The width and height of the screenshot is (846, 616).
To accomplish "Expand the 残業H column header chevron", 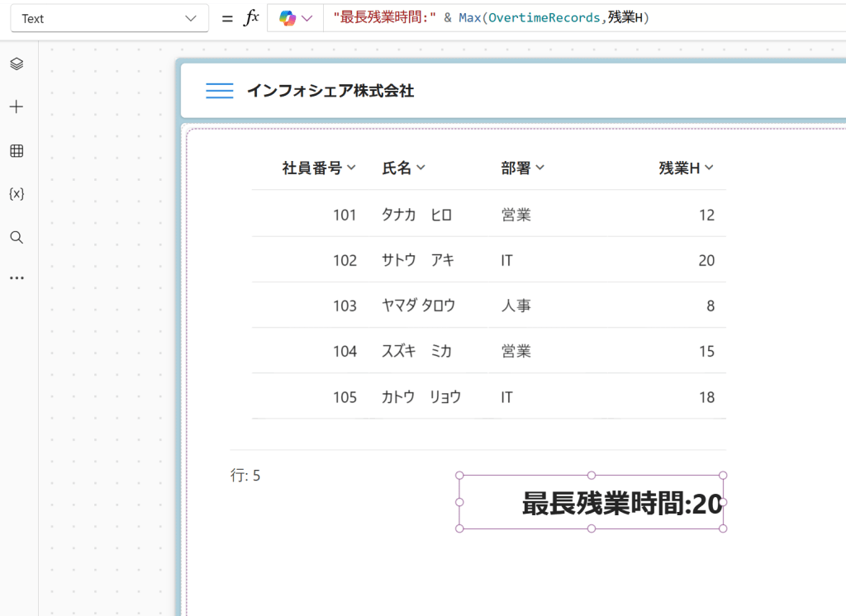I will click(709, 168).
